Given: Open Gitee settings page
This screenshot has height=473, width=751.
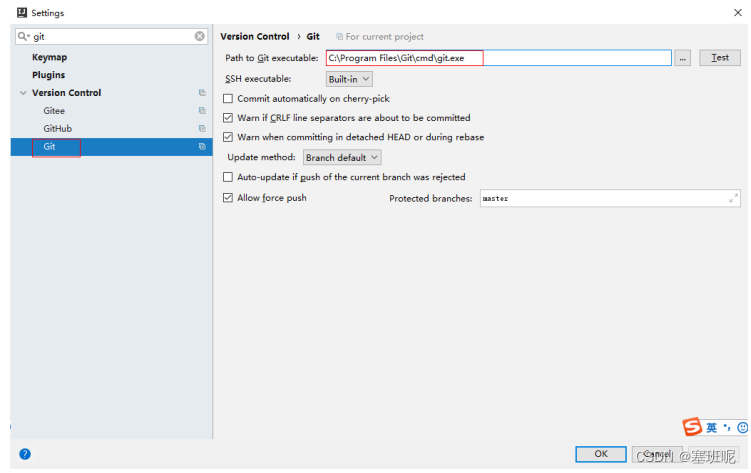Looking at the screenshot, I should click(x=54, y=111).
